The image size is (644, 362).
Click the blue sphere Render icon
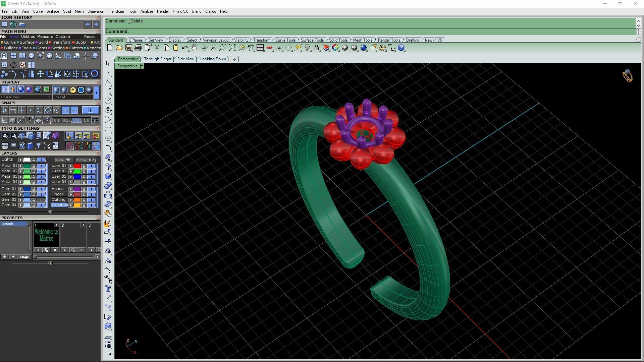tap(364, 48)
